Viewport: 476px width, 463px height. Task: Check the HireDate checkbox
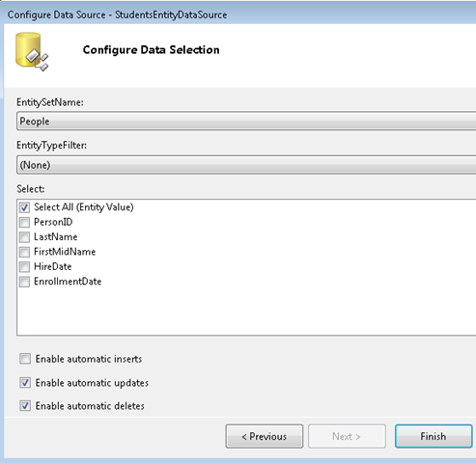pos(24,266)
